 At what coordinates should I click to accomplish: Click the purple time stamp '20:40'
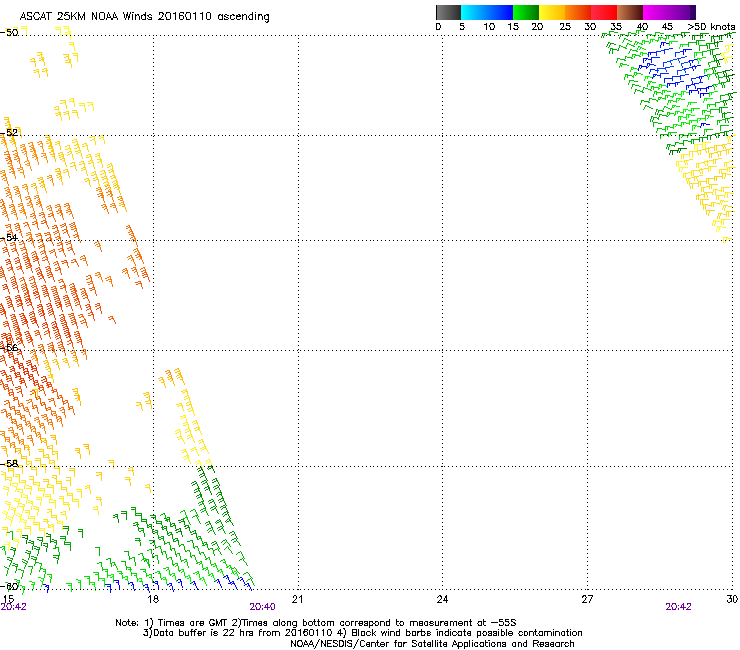262,607
